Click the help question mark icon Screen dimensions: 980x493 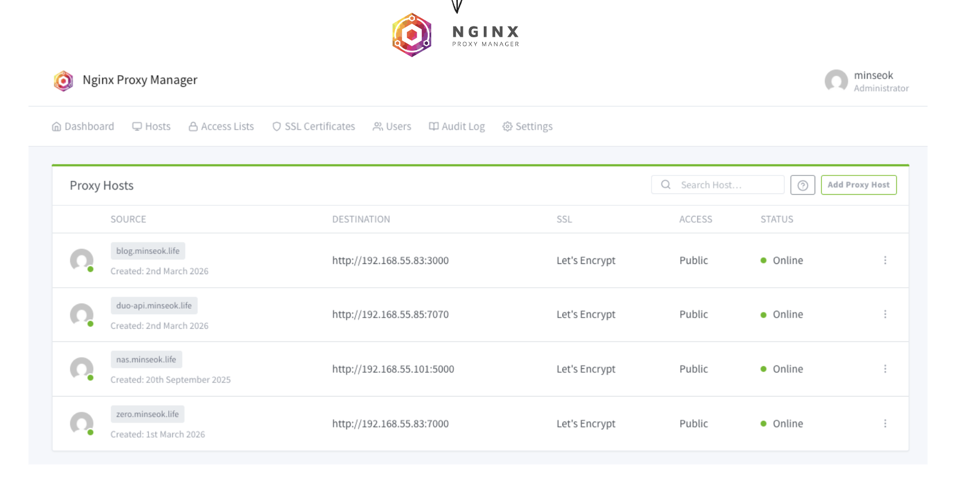pyautogui.click(x=802, y=185)
